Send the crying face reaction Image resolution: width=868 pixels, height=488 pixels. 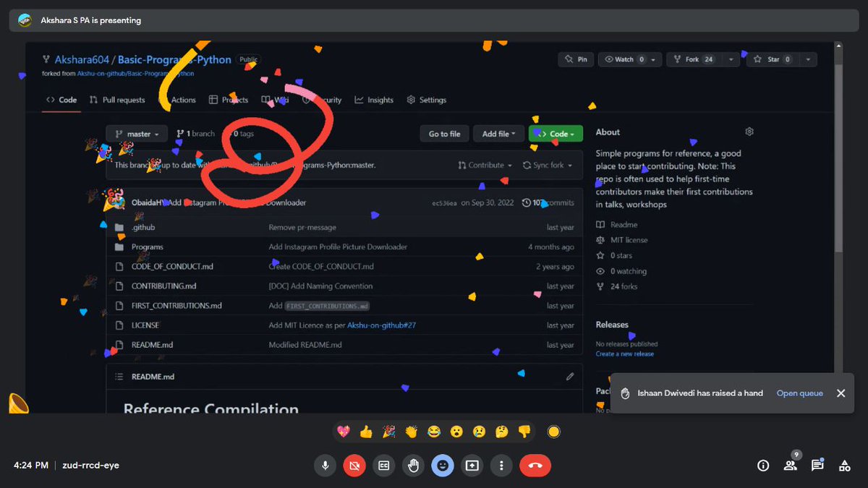tap(479, 432)
